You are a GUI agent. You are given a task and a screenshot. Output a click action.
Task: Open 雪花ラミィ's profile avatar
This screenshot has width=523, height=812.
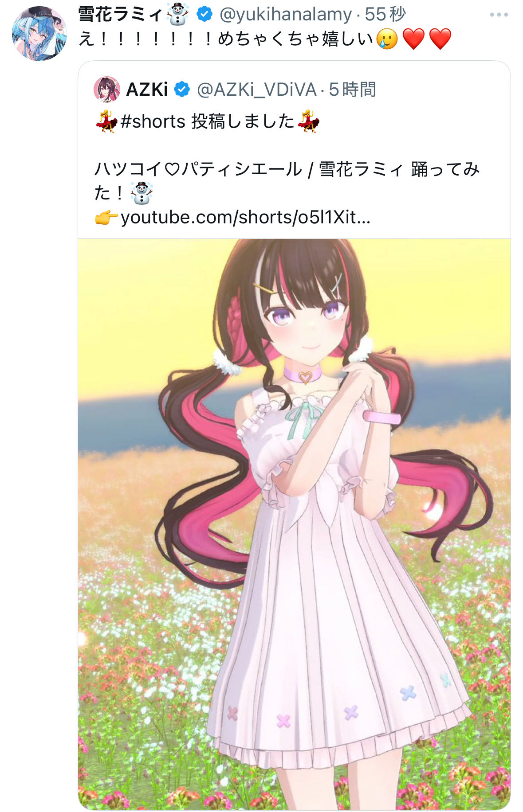point(39,34)
